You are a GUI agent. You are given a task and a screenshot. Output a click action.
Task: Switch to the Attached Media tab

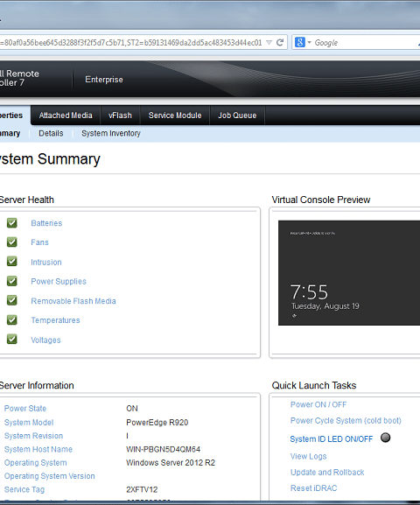pos(66,116)
